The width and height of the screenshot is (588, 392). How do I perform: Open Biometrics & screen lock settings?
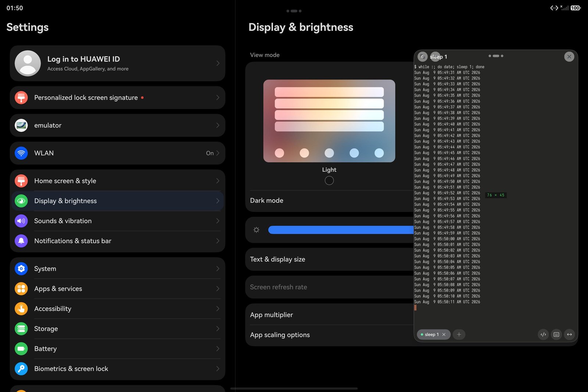tap(118, 368)
